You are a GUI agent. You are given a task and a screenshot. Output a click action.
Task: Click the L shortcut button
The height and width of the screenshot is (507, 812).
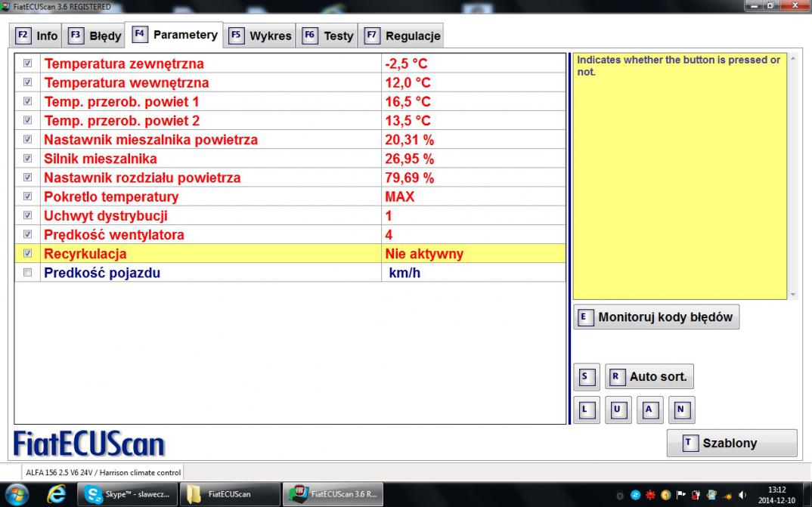(x=586, y=410)
